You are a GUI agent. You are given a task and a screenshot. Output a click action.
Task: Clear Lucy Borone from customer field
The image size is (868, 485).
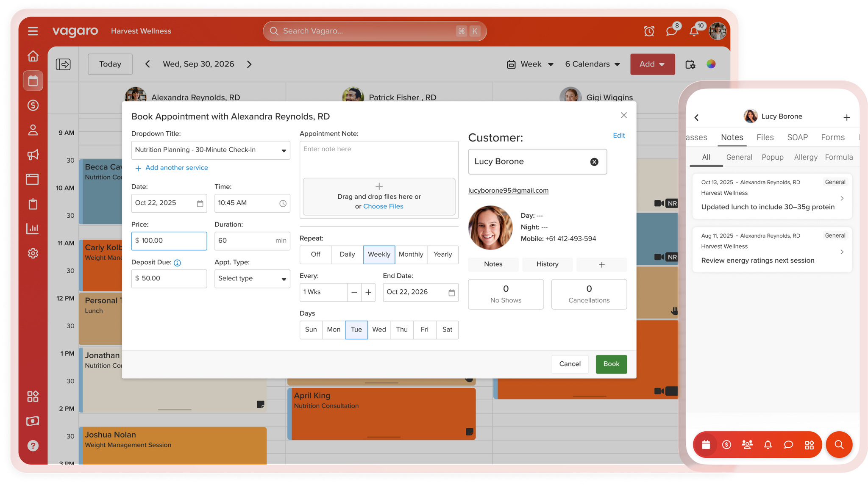point(594,162)
